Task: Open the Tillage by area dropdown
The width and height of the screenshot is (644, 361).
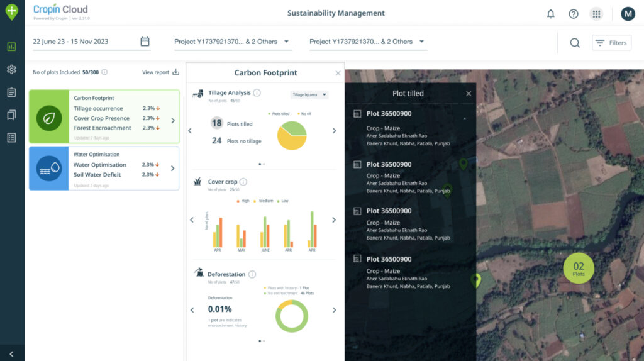Action: point(309,95)
